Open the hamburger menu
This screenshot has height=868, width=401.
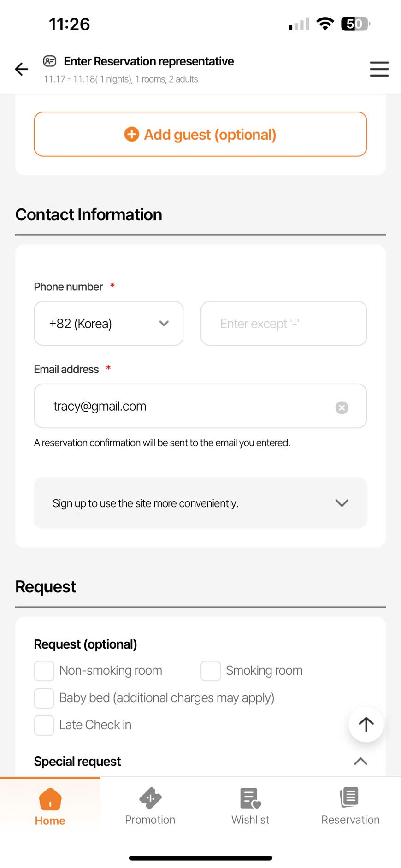(x=379, y=69)
